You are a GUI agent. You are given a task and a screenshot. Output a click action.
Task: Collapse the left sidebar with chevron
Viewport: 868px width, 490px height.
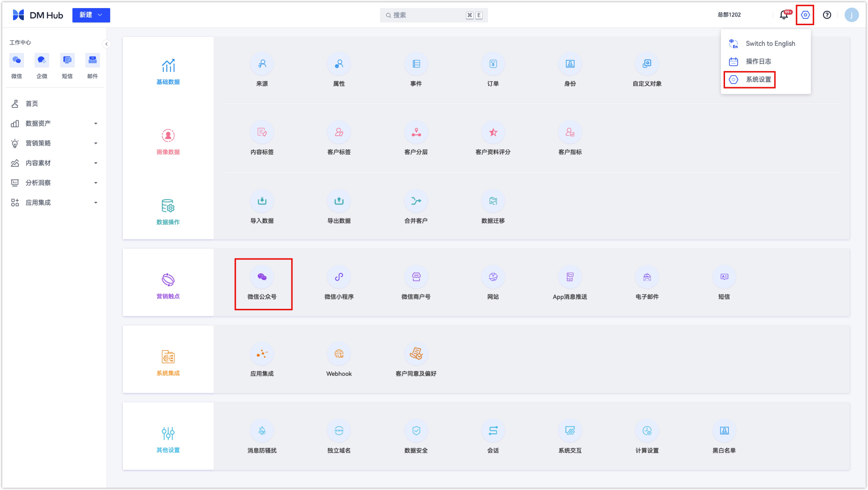coord(107,44)
